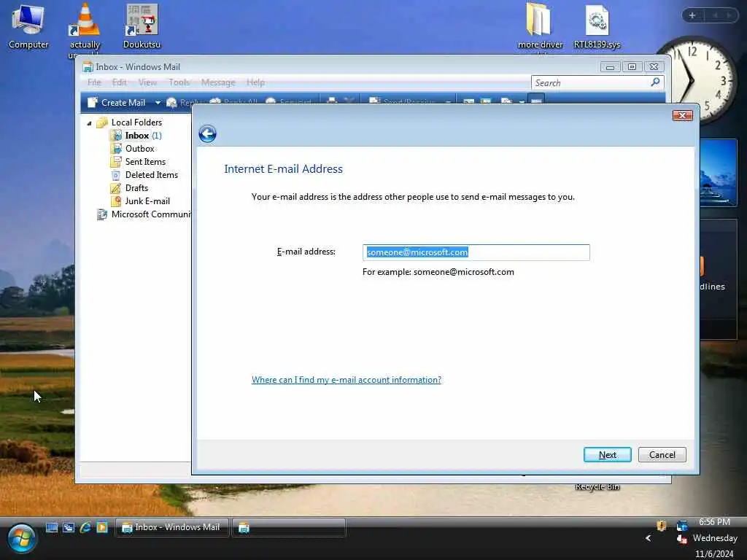The height and width of the screenshot is (560, 747).
Task: Open the Drafts folder
Action: pyautogui.click(x=130, y=188)
